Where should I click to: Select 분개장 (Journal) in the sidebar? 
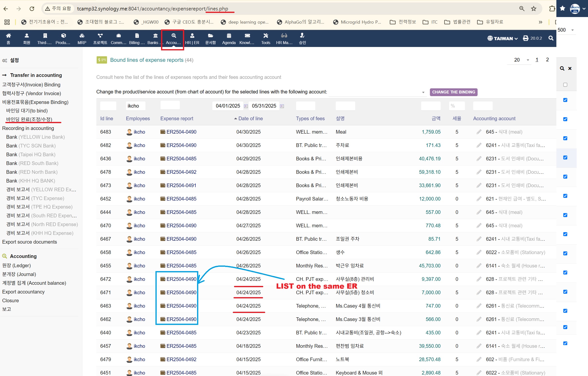coord(19,274)
